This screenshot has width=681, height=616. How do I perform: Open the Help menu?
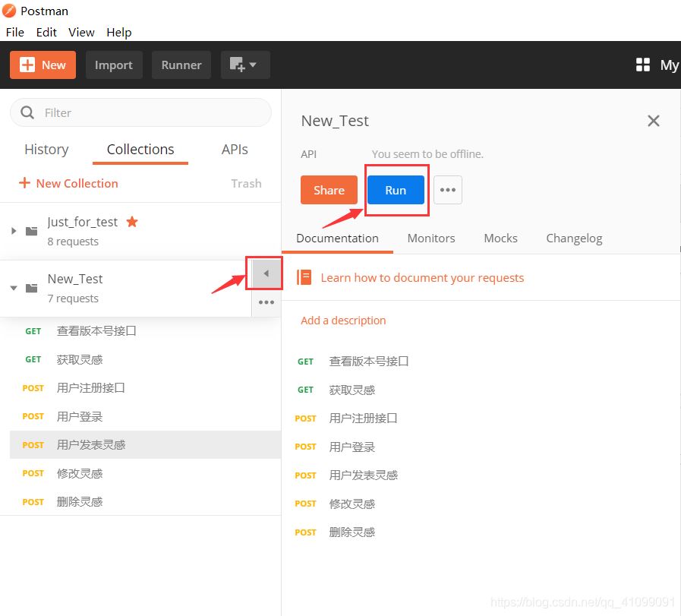(x=119, y=32)
